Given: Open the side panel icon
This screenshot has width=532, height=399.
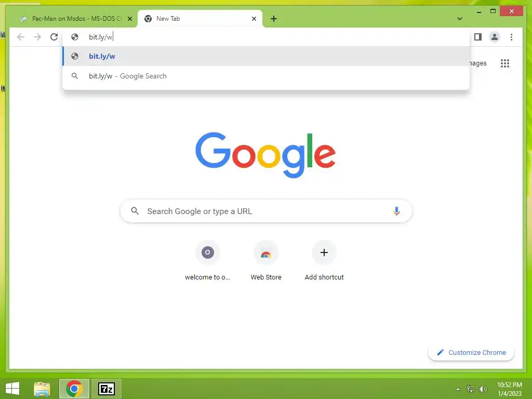Looking at the screenshot, I should tap(478, 37).
